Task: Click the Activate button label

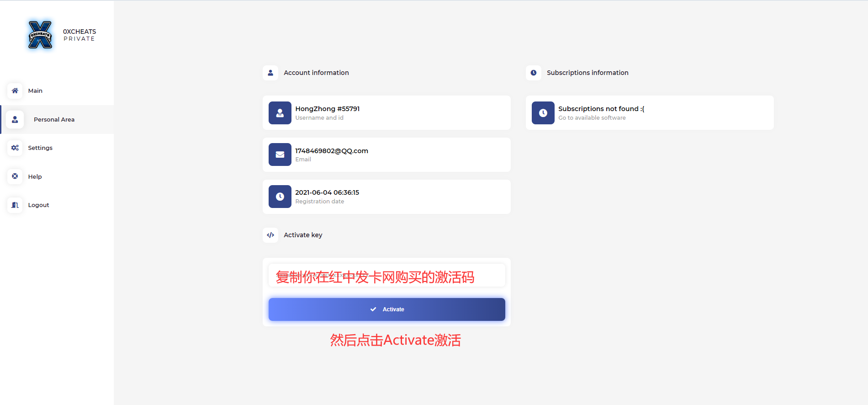Action: click(393, 309)
